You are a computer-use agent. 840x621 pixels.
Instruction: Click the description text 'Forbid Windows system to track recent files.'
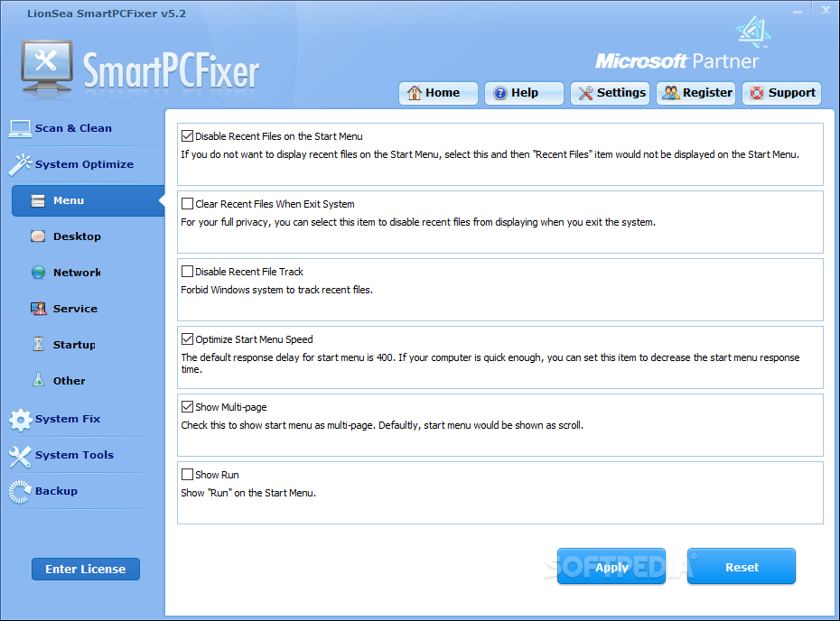tap(277, 290)
